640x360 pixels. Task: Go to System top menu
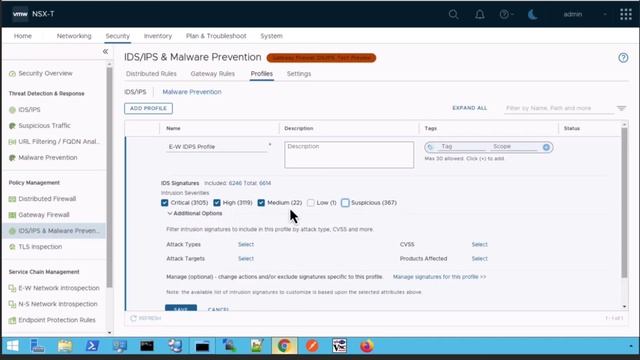click(x=271, y=36)
